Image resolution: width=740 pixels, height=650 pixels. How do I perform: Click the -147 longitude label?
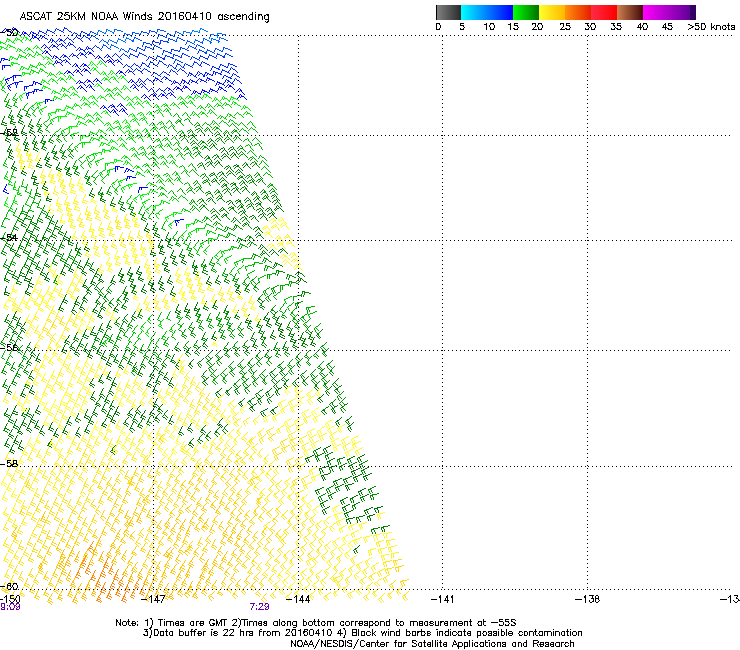153,599
